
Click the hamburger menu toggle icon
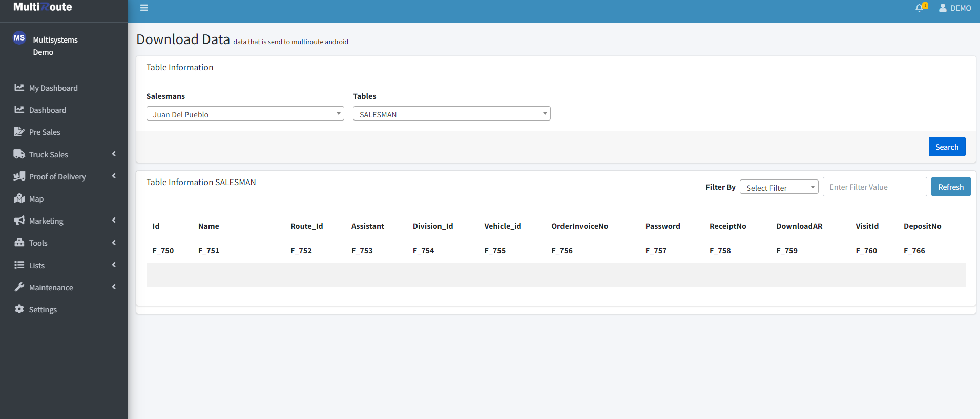144,8
